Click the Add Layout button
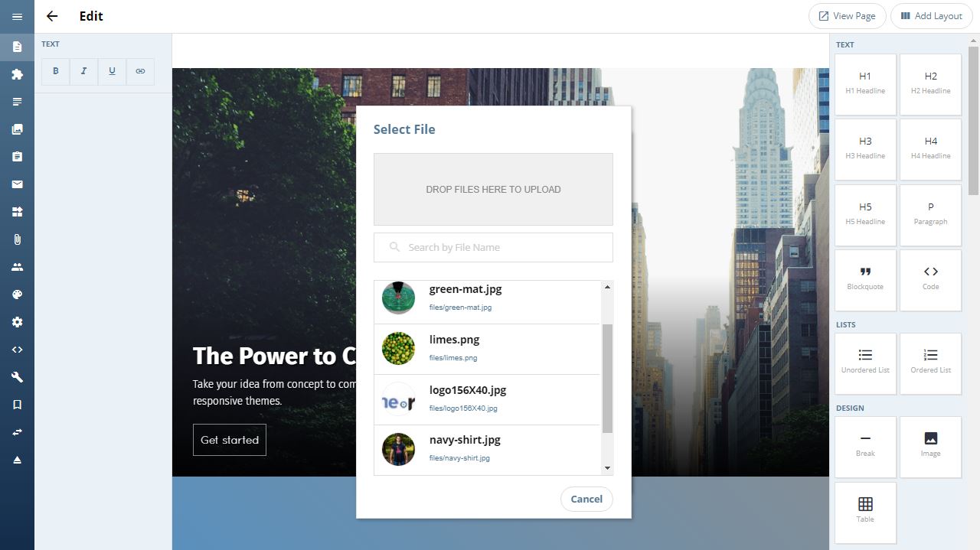Viewport: 980px width, 550px height. coord(931,16)
